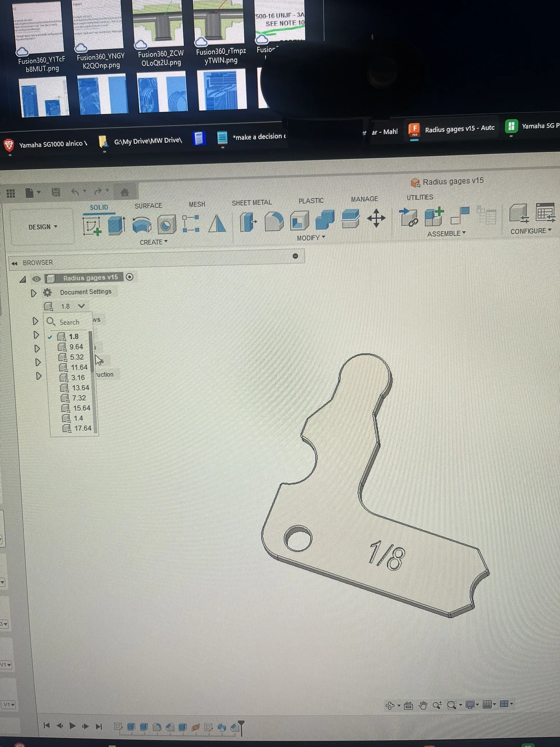Switch to the MESH tab
This screenshot has height=747, width=560.
coord(197,204)
